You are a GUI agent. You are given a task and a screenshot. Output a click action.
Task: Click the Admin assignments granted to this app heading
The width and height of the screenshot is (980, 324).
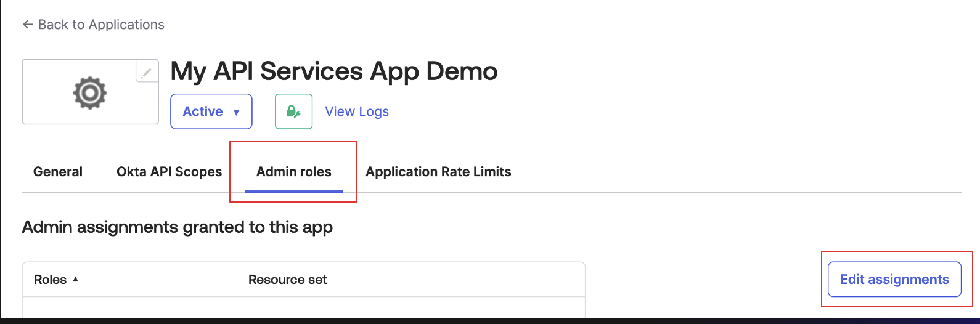coord(178,227)
